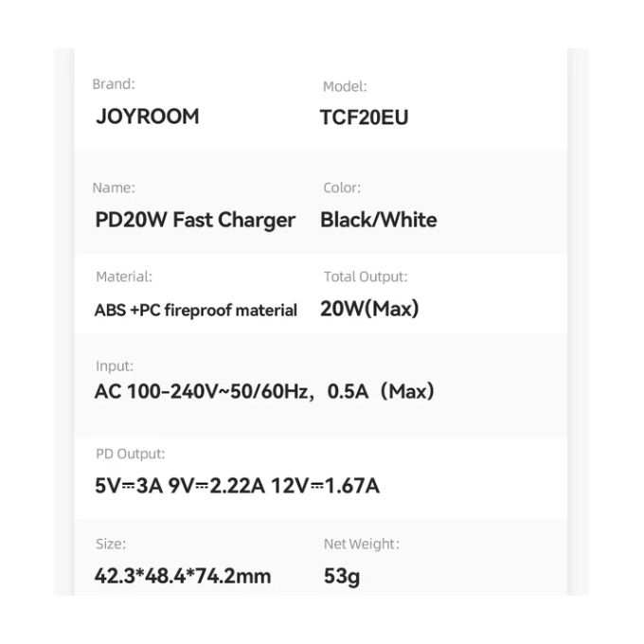This screenshot has height=644, width=644.
Task: Click the JOYROOM brand name
Action: (148, 116)
